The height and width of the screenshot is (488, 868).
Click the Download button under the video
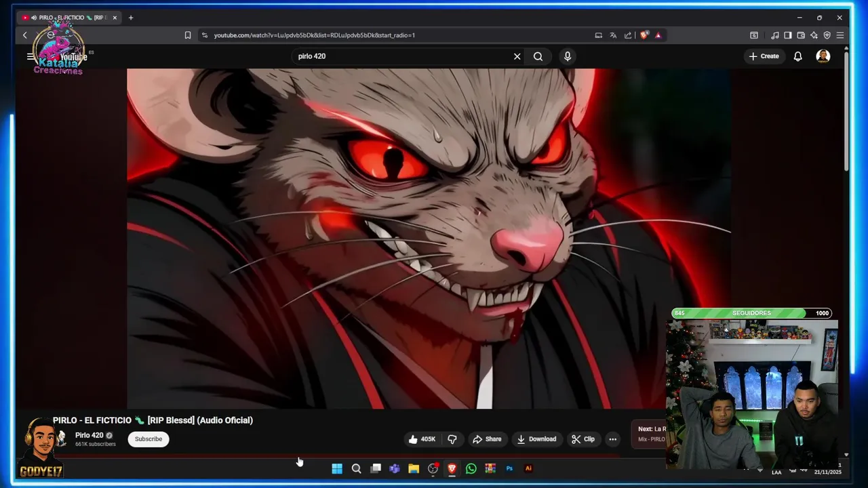(x=536, y=439)
